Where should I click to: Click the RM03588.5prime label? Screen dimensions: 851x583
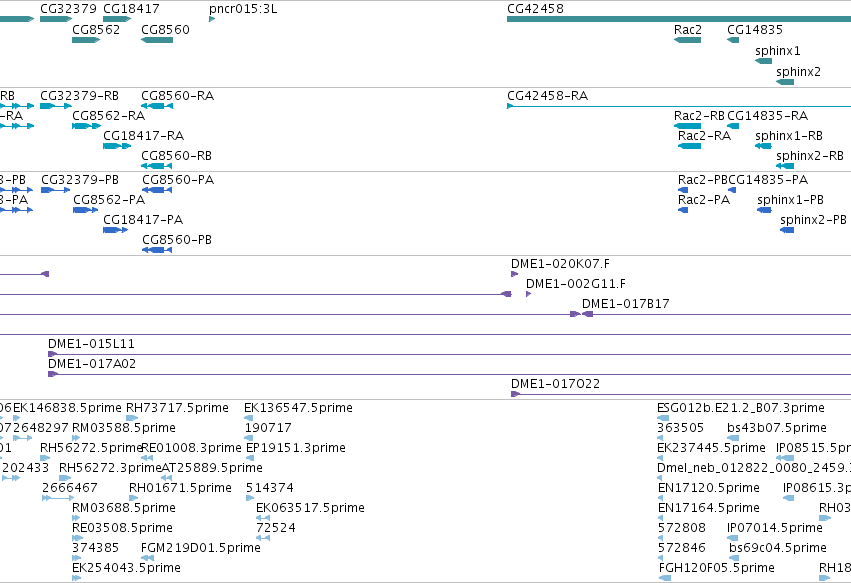pos(124,428)
